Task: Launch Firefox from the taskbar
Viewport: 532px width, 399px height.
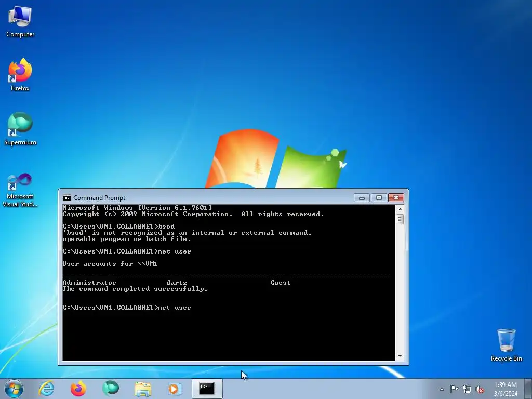Action: click(78, 389)
